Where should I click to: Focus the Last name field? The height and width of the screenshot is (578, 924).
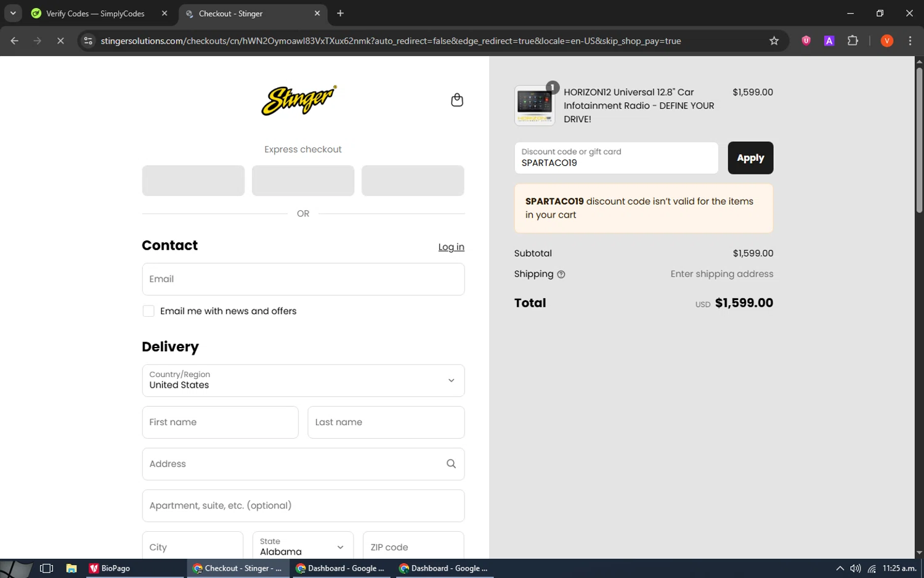(386, 422)
